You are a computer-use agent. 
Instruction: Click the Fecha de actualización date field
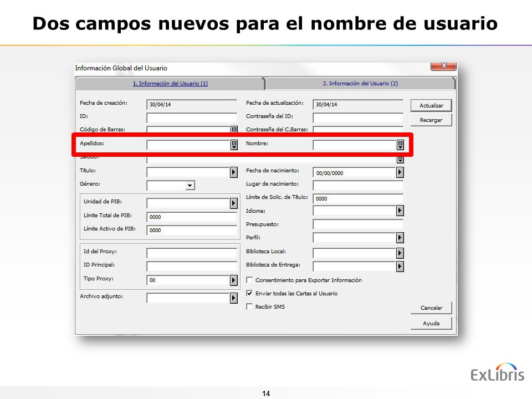(x=358, y=105)
